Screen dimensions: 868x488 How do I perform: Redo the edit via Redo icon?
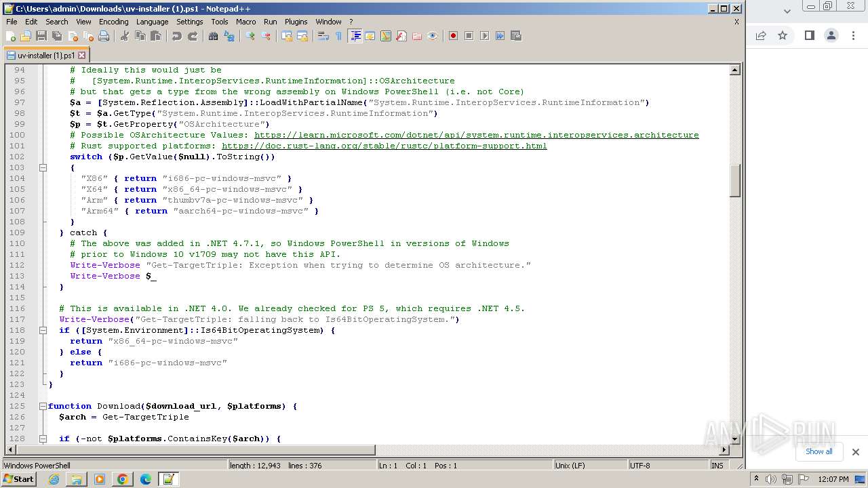(x=193, y=36)
